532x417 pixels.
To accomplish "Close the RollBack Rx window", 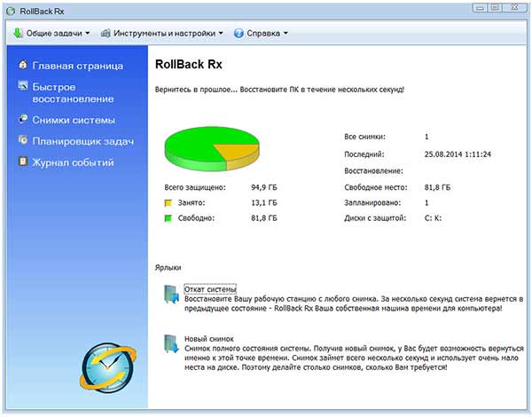I will (514, 8).
